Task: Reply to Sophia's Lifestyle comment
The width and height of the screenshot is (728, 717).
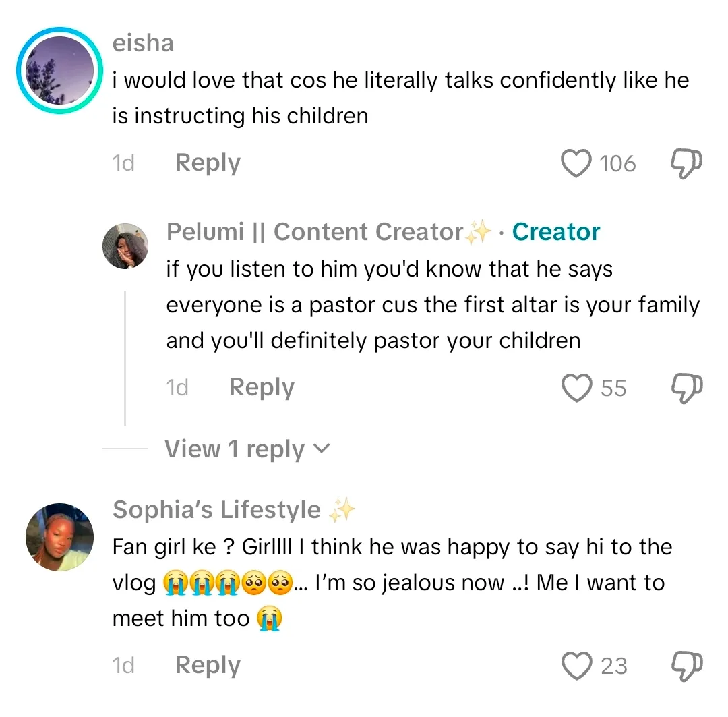Action: (x=208, y=666)
